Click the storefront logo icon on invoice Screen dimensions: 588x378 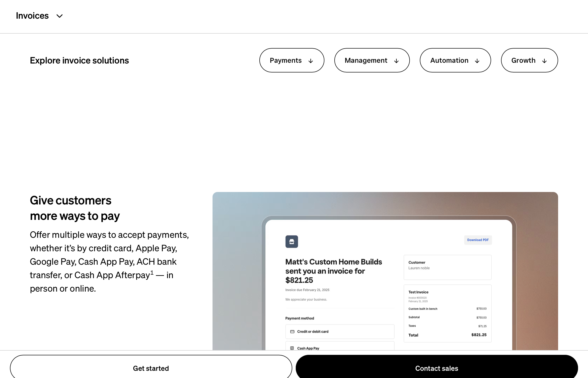[292, 242]
